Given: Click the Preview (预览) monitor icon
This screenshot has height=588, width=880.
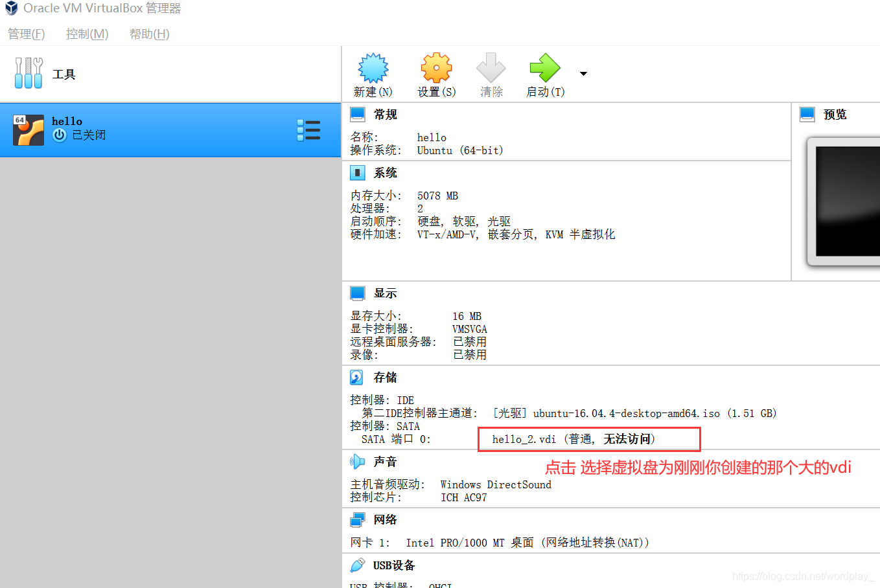Looking at the screenshot, I should click(807, 115).
